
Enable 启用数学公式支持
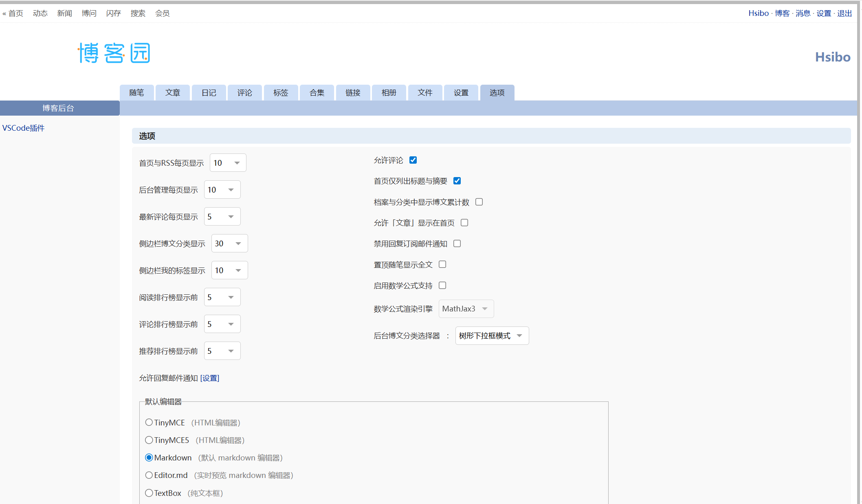442,285
